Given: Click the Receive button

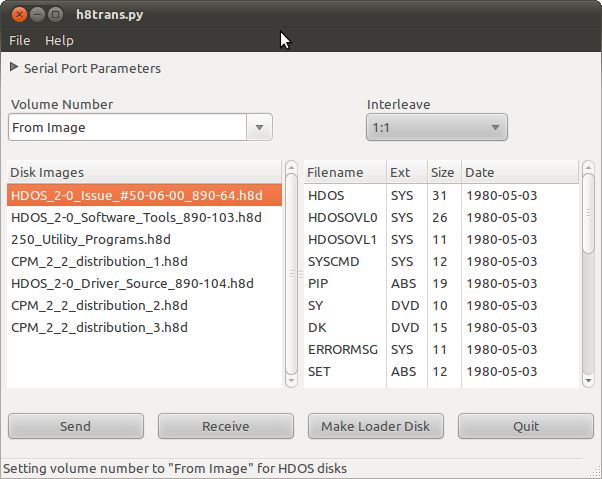Looking at the screenshot, I should pyautogui.click(x=225, y=426).
